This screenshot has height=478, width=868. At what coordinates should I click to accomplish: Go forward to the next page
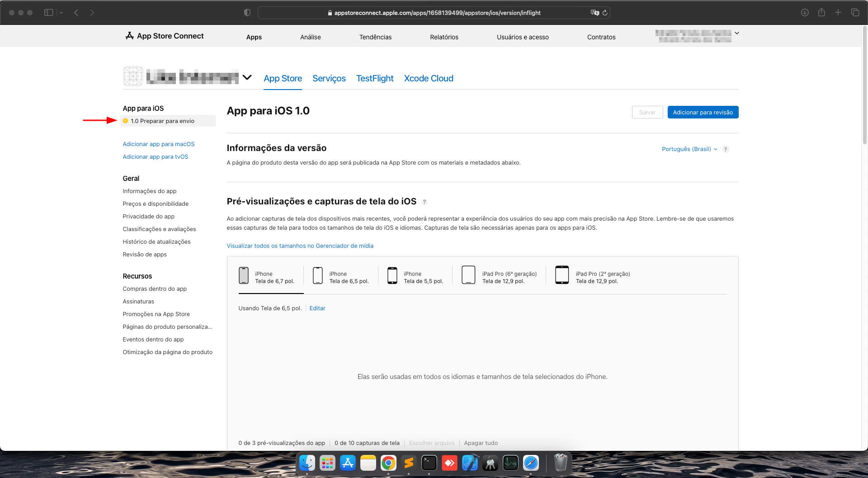click(92, 13)
